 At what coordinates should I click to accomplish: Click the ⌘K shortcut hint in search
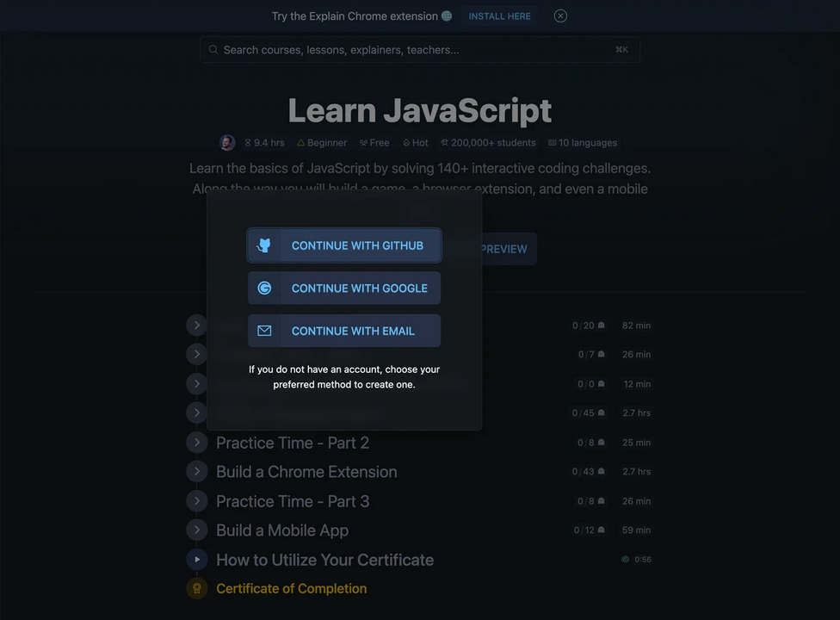621,49
